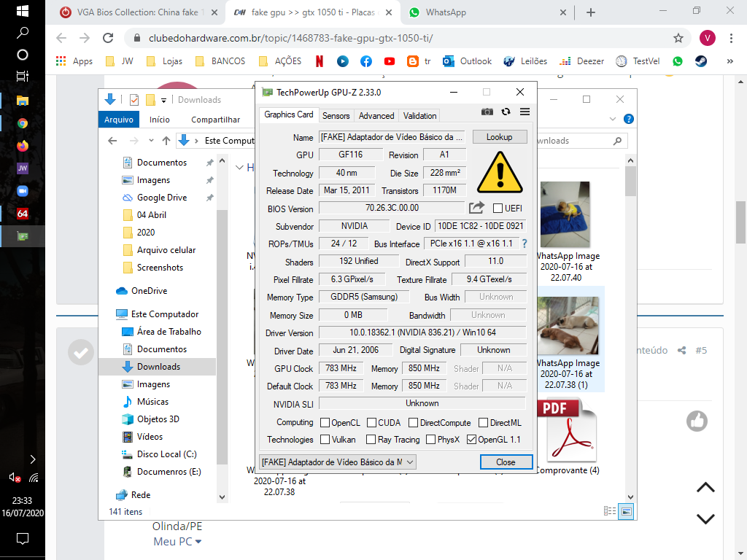
Task: Click GPU-Z refresh icon
Action: pyautogui.click(x=506, y=112)
